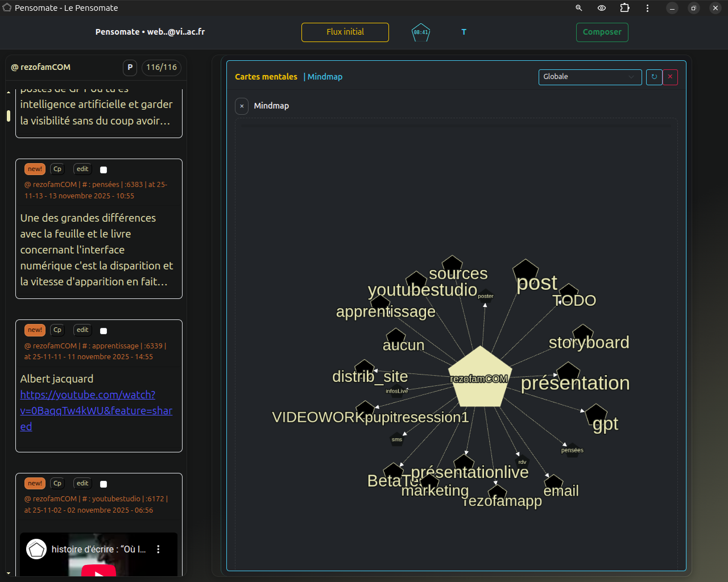Open the browser extensions puzzle icon
The width and height of the screenshot is (728, 582).
pyautogui.click(x=624, y=8)
